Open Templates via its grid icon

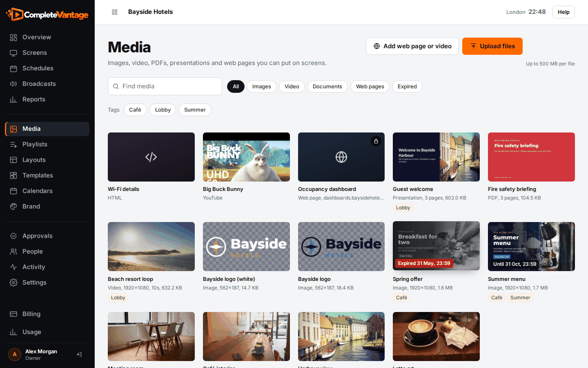[x=13, y=175]
